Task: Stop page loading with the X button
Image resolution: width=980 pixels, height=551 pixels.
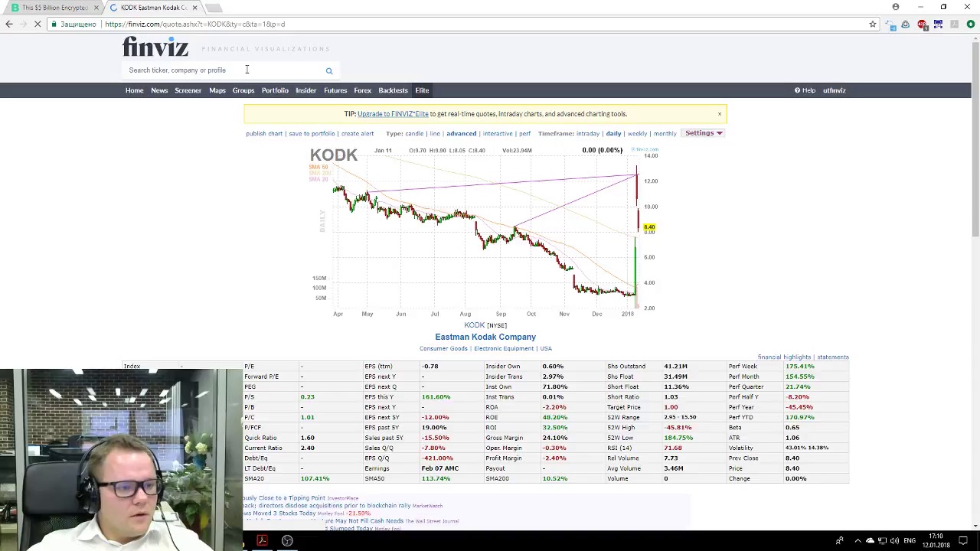Action: pos(38,24)
